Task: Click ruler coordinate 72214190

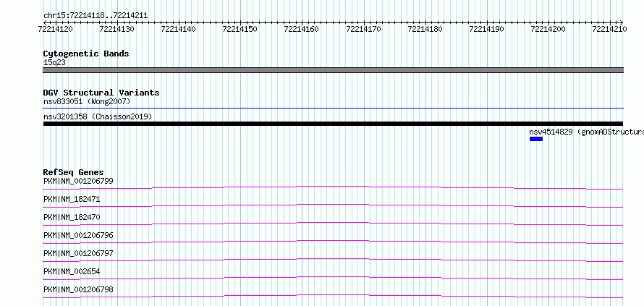Action: click(x=486, y=29)
